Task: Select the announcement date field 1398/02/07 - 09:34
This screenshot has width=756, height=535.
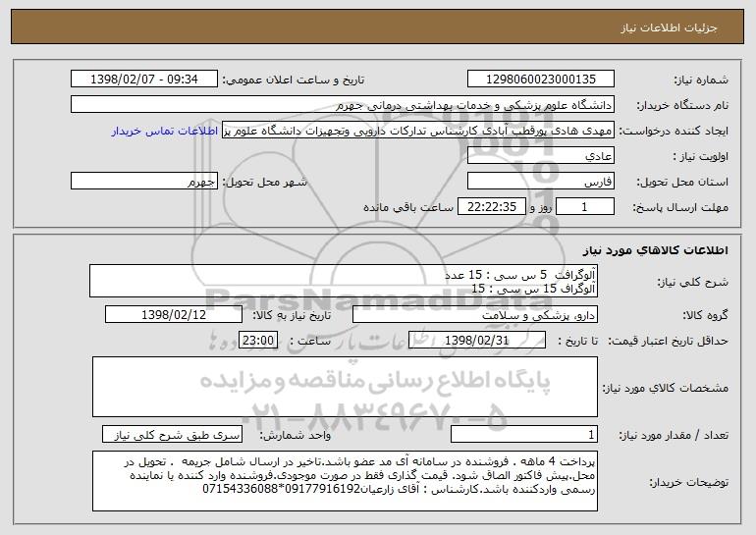Action: pos(144,80)
